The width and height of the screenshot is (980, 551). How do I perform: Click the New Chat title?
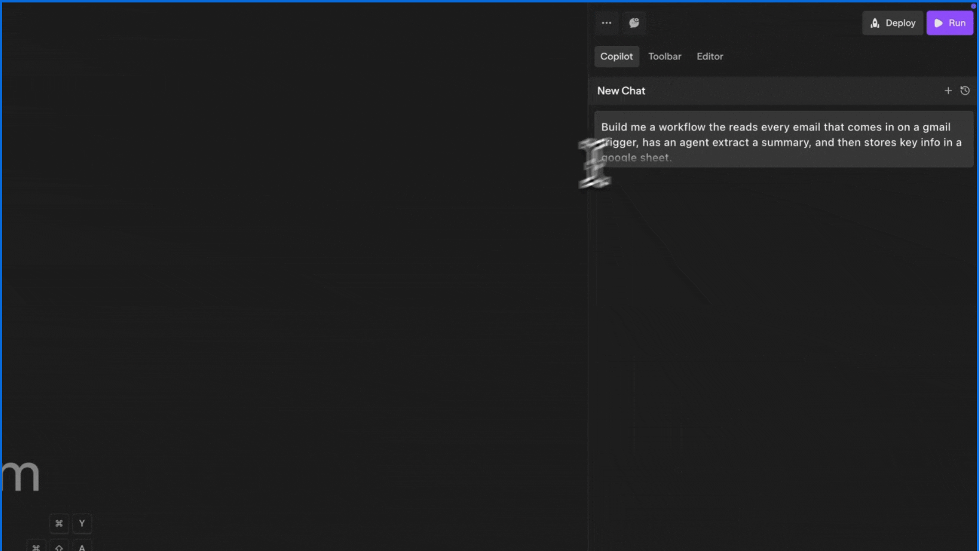tap(621, 91)
